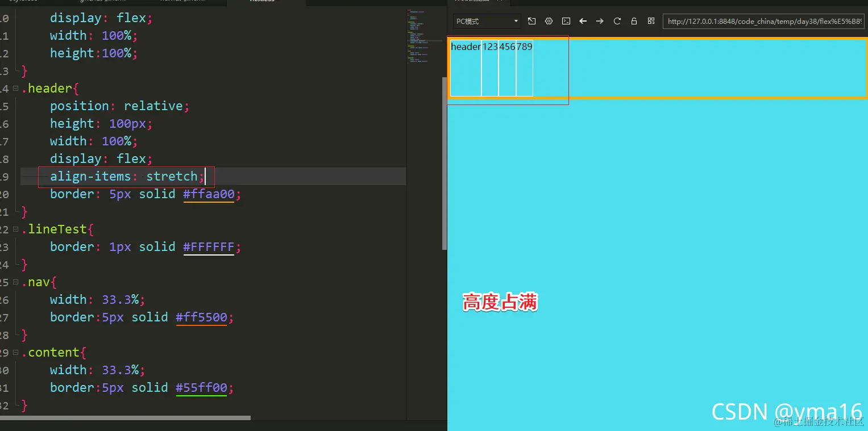Collapse the .lineTest rule fold marker
The image size is (868, 431).
click(x=15, y=229)
